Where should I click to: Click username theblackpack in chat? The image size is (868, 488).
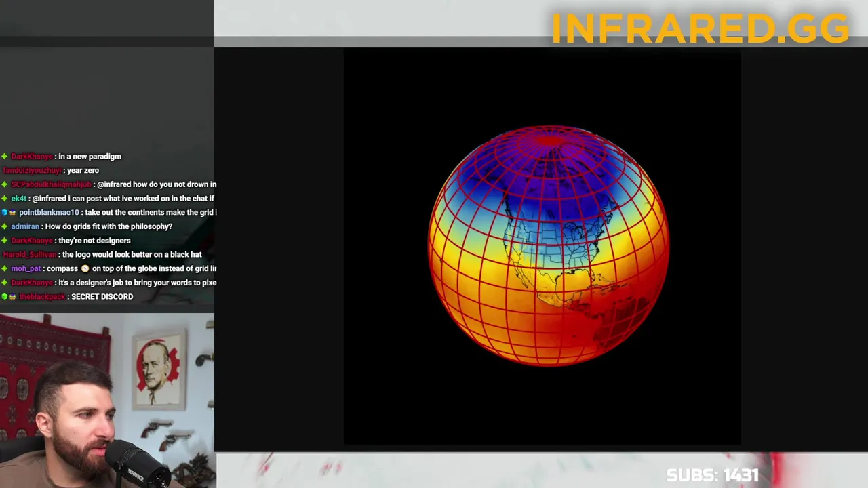(42, 297)
